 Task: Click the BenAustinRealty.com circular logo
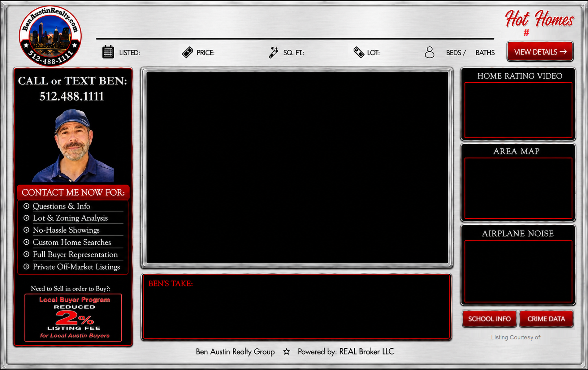tap(50, 36)
